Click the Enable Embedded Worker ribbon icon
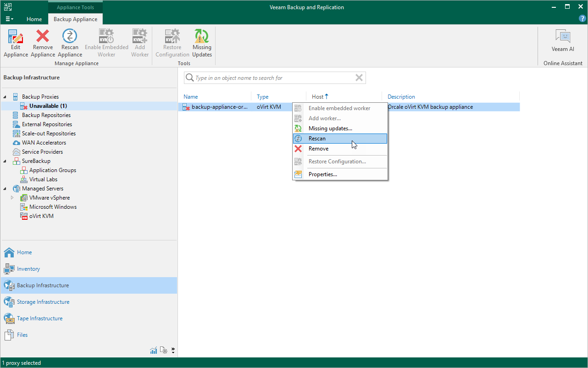The width and height of the screenshot is (588, 368). coord(106,43)
